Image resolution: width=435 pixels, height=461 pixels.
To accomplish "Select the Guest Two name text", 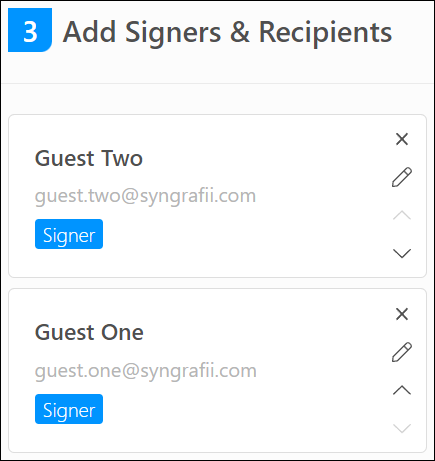I will click(x=89, y=158).
